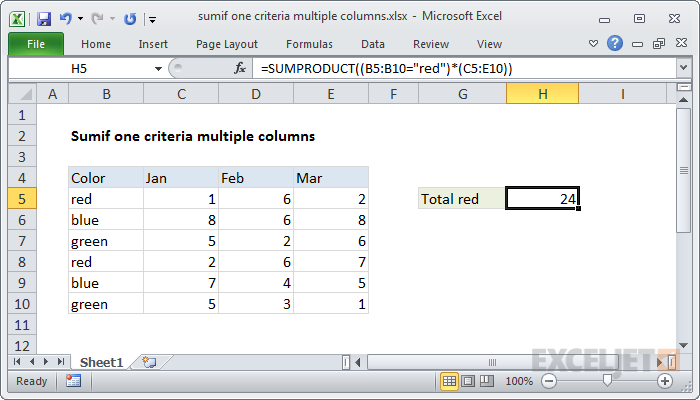700x400 pixels.
Task: Click the 100% zoom level button
Action: point(519,381)
